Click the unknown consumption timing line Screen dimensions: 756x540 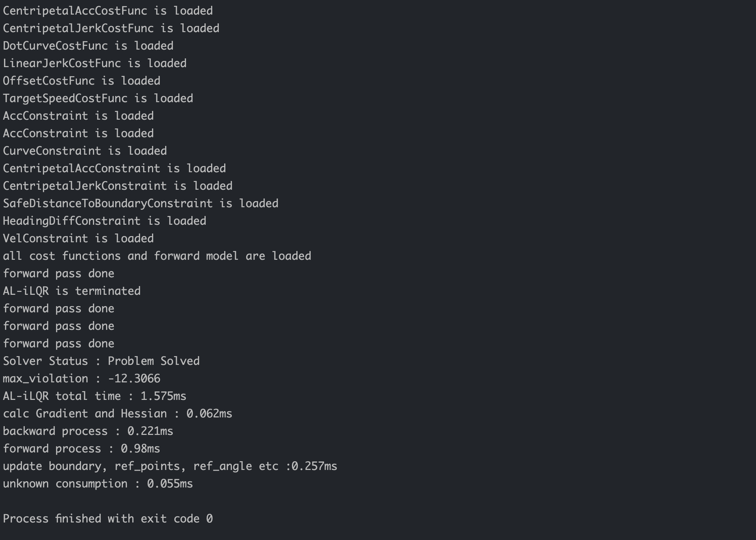click(x=98, y=484)
